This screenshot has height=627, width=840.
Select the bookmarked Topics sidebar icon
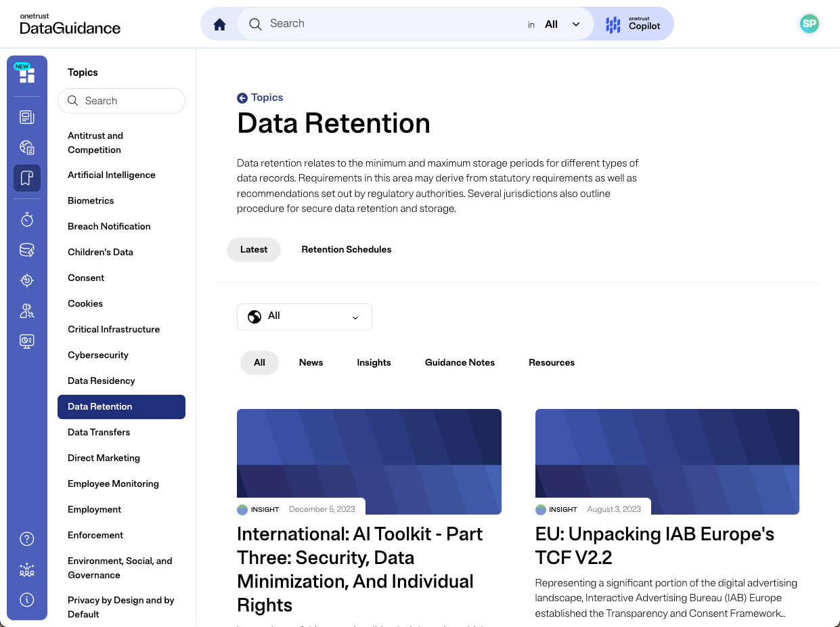pyautogui.click(x=26, y=177)
